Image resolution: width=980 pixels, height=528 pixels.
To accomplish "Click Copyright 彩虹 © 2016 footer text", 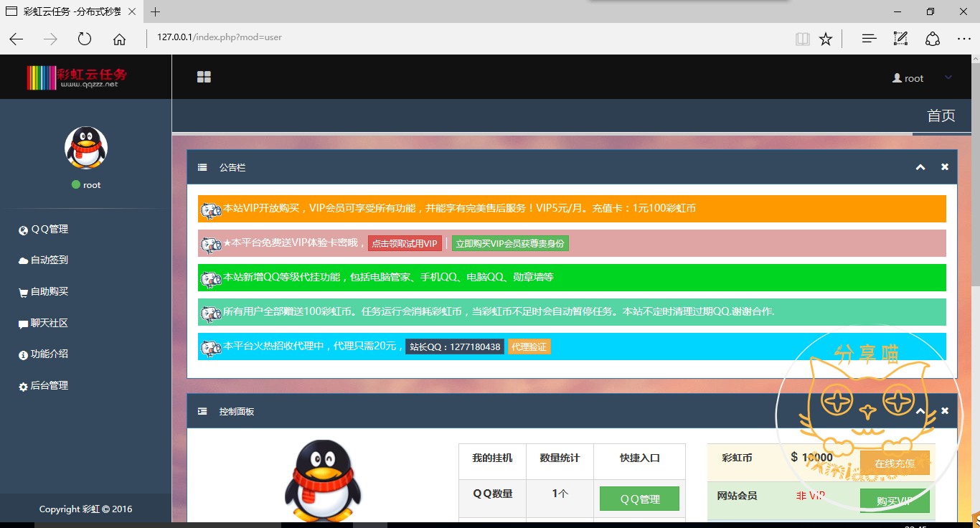I will click(86, 509).
